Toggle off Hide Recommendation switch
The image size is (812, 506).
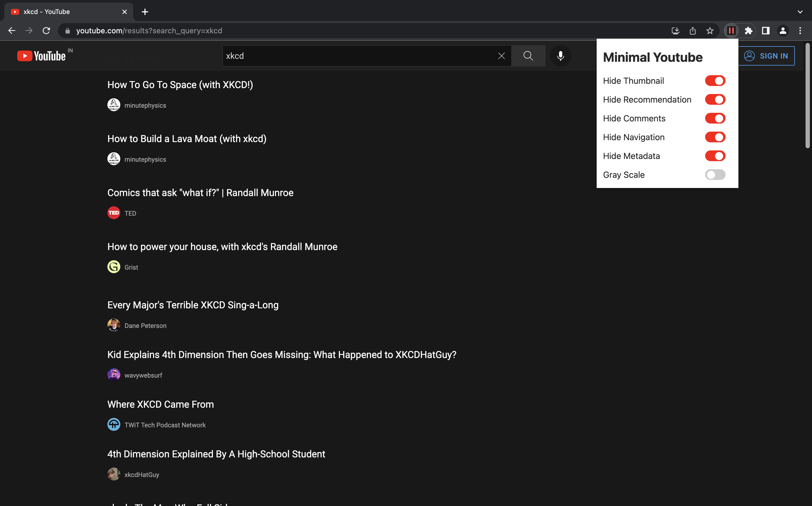pos(715,99)
